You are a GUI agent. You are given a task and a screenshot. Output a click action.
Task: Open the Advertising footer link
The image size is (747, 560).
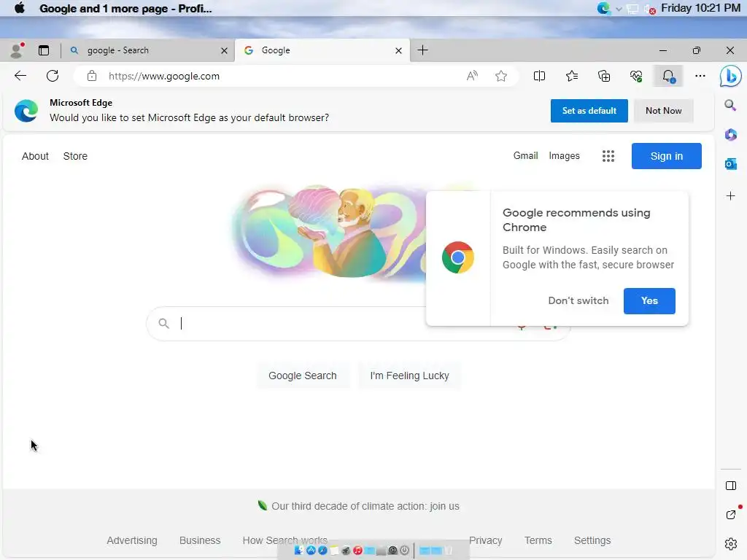[x=132, y=540]
